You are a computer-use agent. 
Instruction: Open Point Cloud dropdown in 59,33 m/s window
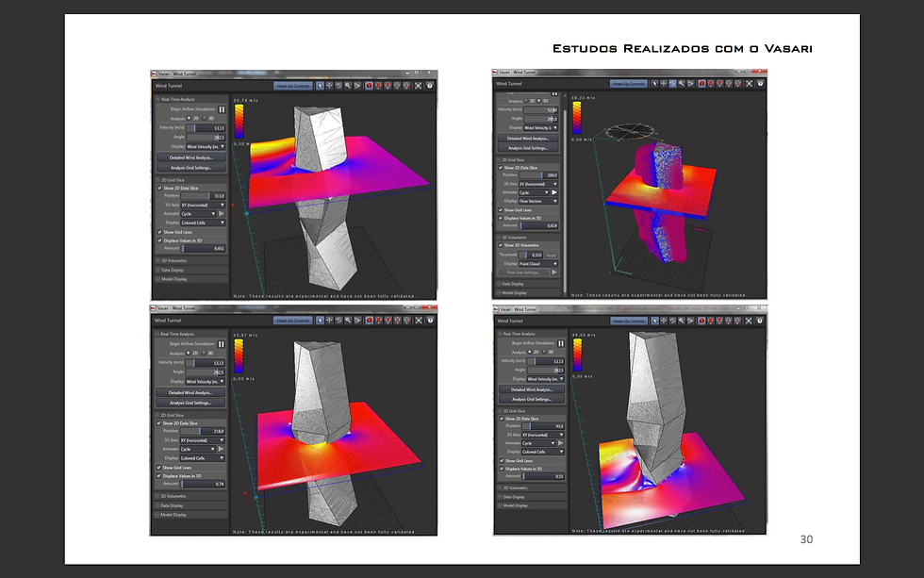pyautogui.click(x=538, y=264)
